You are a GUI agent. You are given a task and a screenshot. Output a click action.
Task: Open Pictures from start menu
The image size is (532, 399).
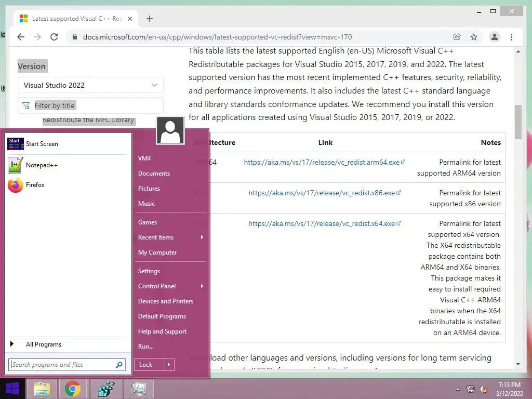tap(149, 188)
